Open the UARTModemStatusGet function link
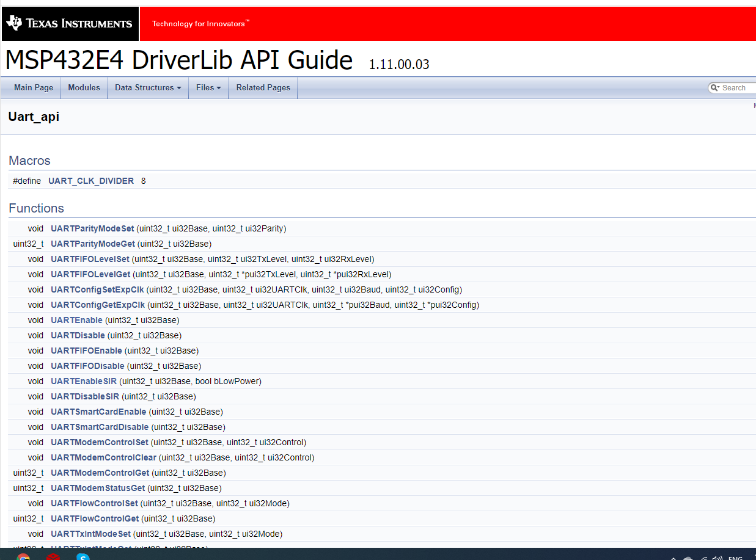 98,489
